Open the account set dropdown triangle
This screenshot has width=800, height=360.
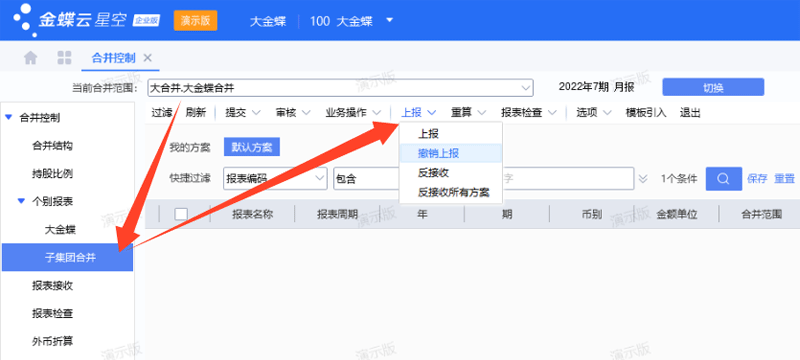point(389,21)
